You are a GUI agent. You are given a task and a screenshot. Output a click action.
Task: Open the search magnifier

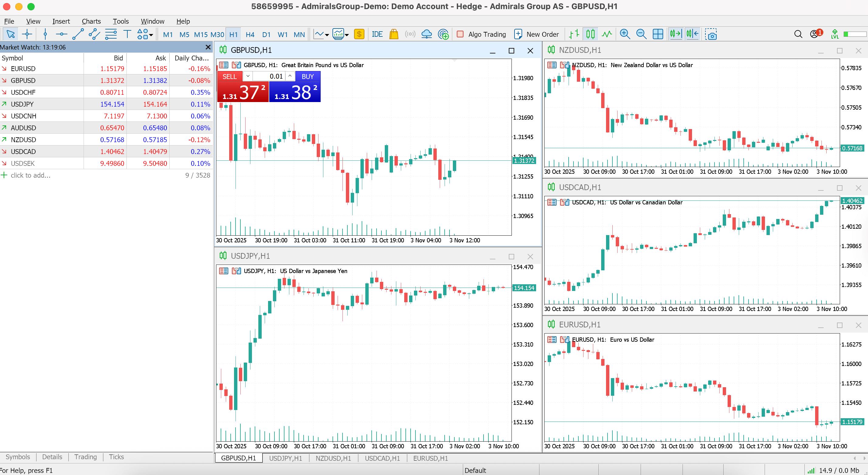[x=798, y=34]
